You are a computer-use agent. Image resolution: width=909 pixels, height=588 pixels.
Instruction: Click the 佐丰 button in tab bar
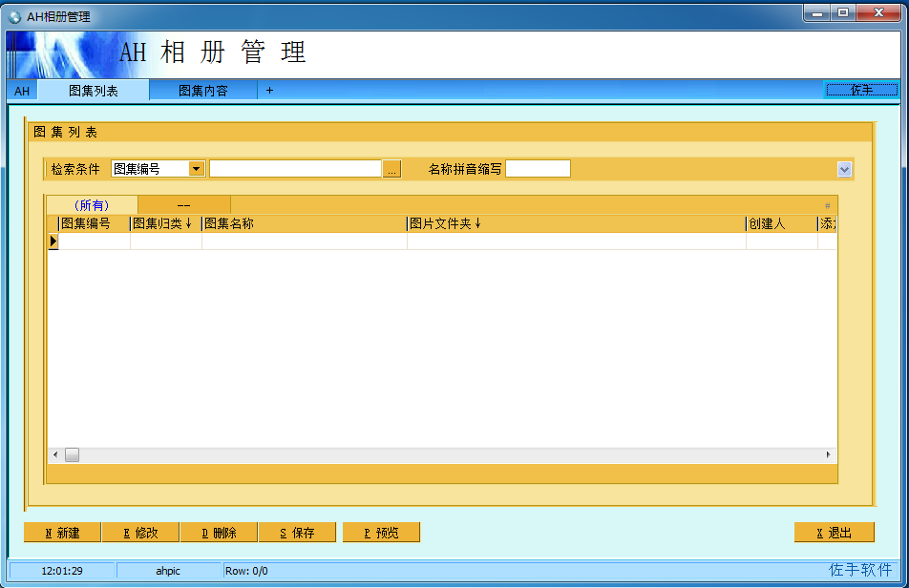coord(861,90)
